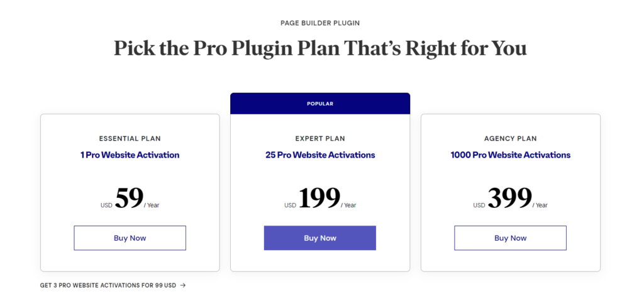
Task: Select the Agency Plan title
Action: (x=510, y=139)
